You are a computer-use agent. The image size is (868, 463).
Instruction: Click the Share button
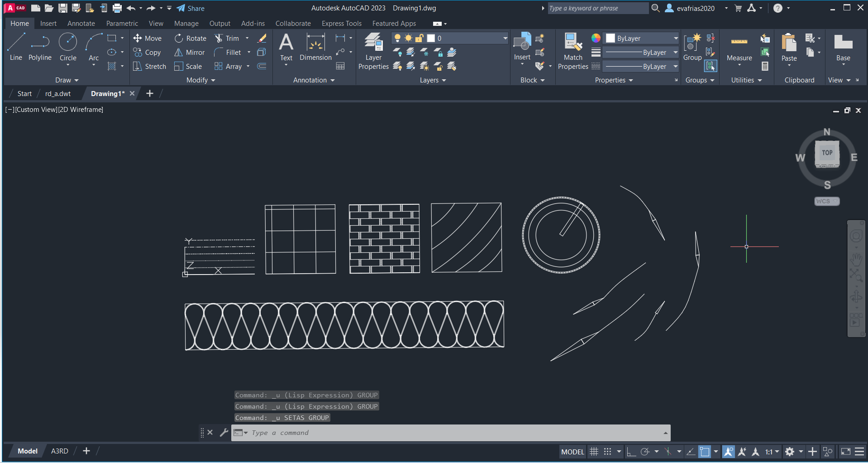pos(191,8)
